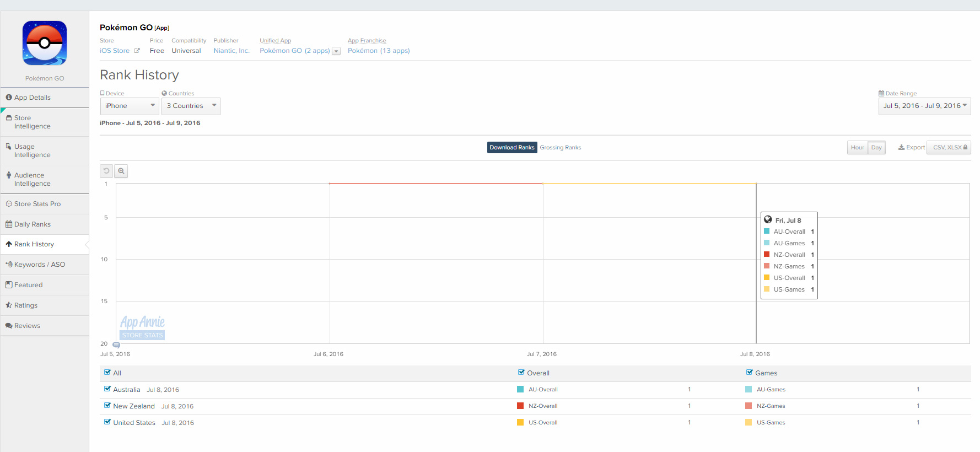Click AU-Games light teal swatch in table
Image resolution: width=980 pixels, height=452 pixels.
pos(749,389)
